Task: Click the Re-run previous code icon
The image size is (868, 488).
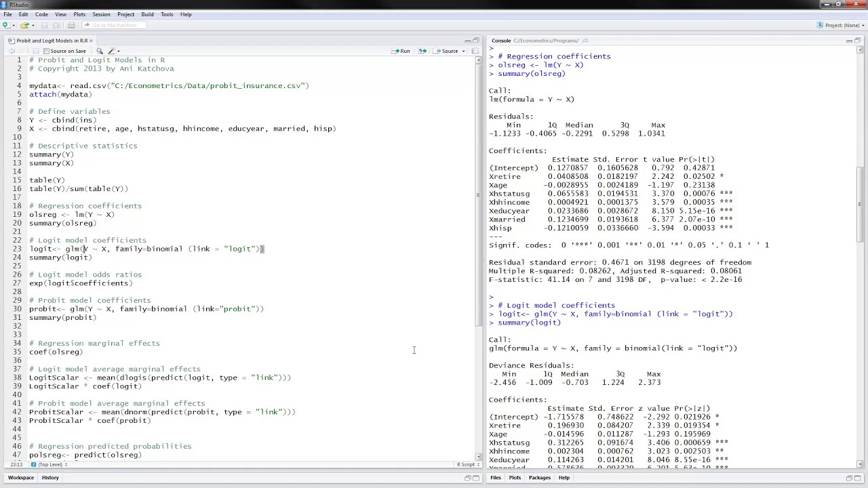Action: [422, 51]
